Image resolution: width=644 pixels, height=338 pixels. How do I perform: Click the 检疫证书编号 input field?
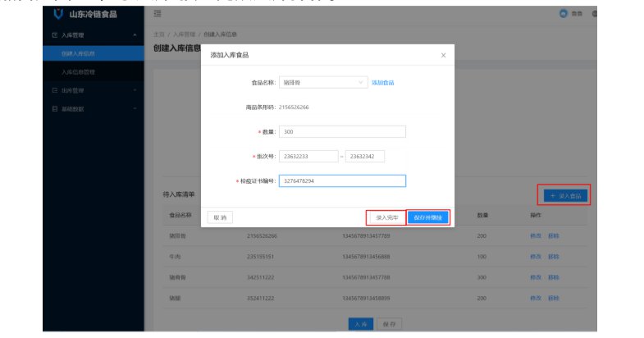coord(342,180)
